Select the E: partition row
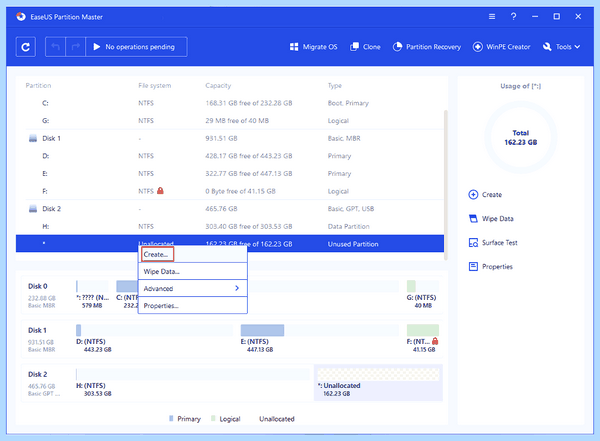 click(x=230, y=173)
